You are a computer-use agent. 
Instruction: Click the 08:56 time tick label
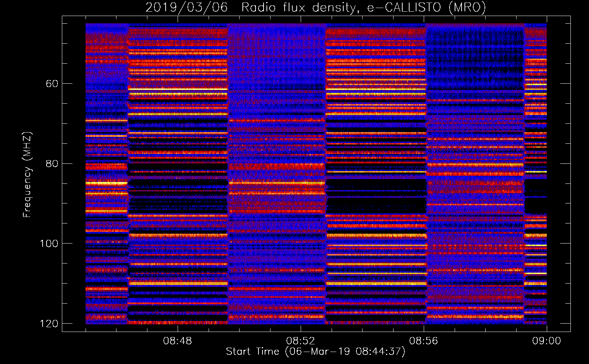tap(424, 341)
